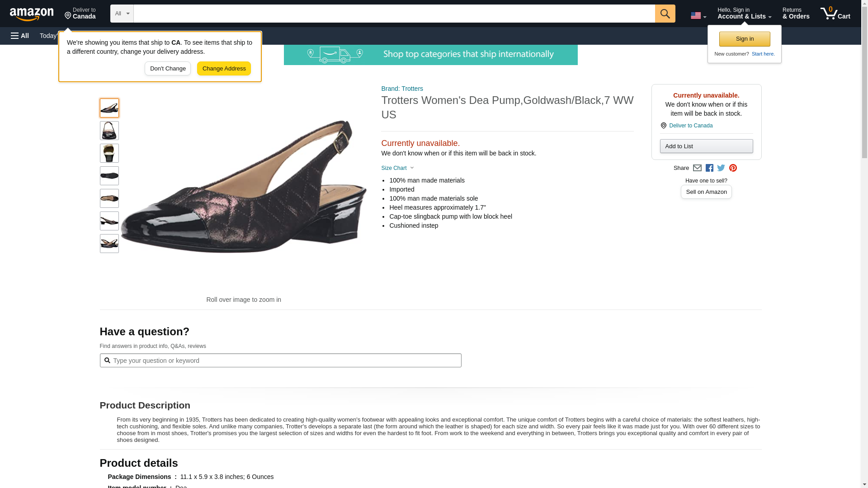Click the search magnifier button

point(665,14)
